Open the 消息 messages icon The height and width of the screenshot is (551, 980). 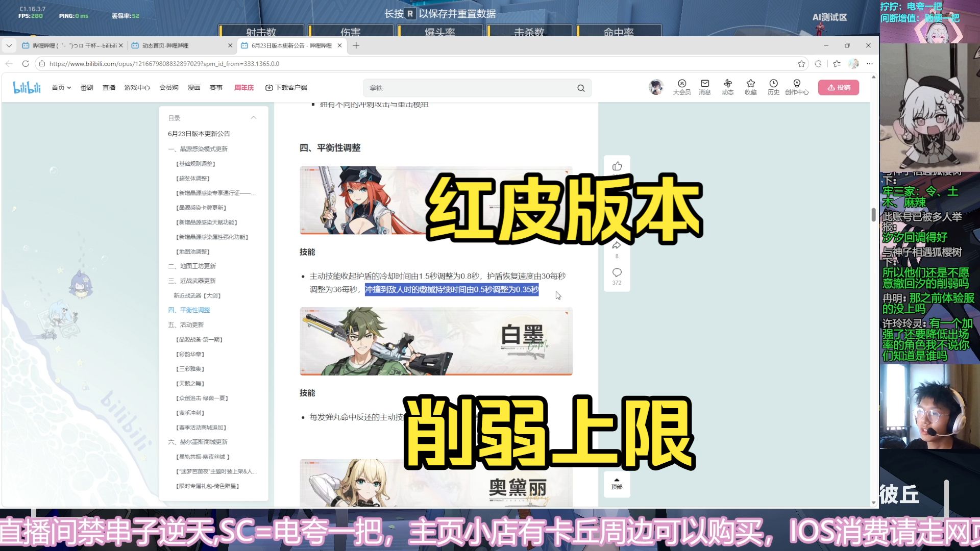point(705,87)
